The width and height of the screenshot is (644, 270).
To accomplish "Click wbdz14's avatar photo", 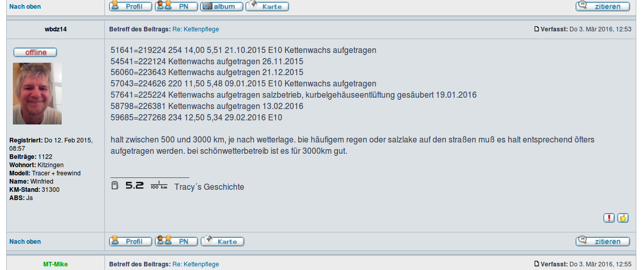I will pyautogui.click(x=37, y=94).
